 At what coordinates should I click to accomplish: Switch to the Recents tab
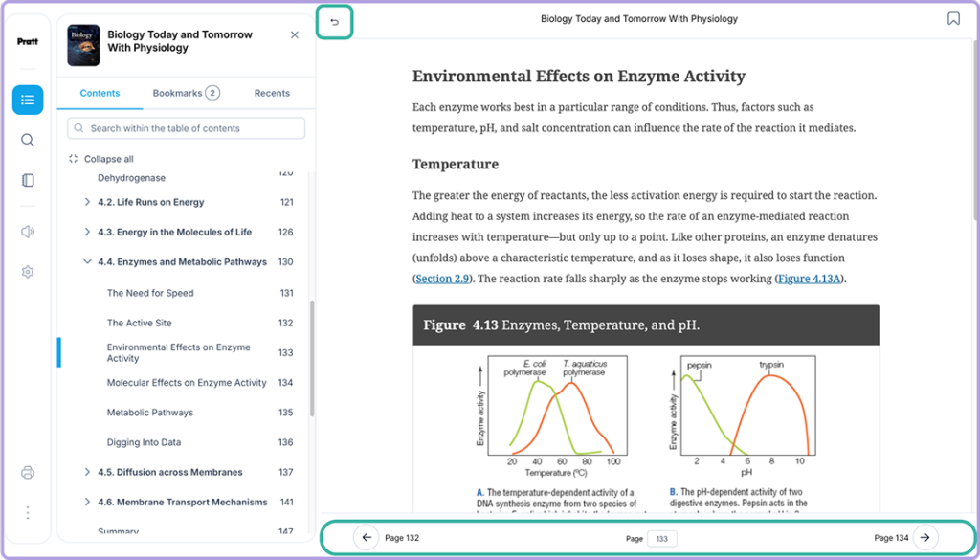tap(272, 93)
